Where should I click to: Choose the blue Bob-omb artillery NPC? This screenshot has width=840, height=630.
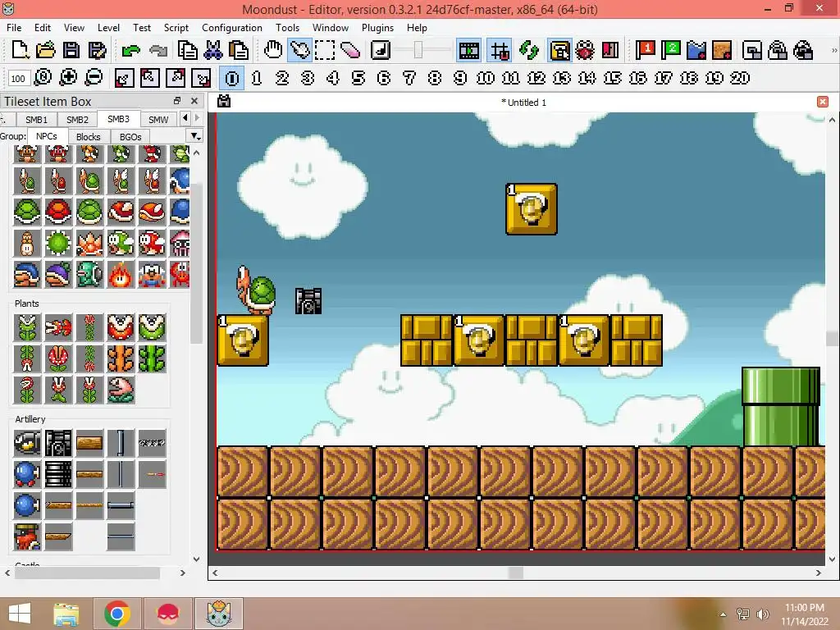point(27,474)
